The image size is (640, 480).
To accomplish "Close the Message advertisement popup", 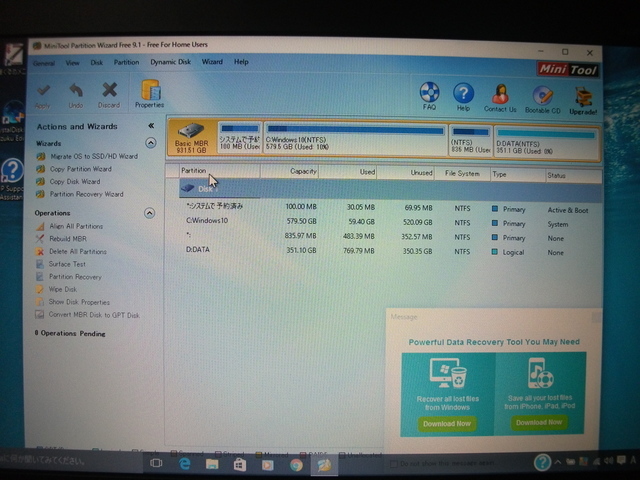I will tap(596, 317).
